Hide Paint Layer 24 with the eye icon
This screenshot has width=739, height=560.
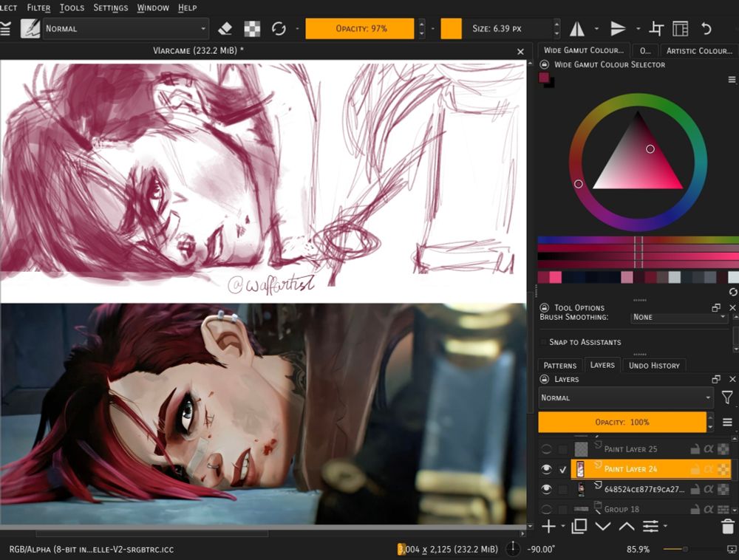pos(546,469)
